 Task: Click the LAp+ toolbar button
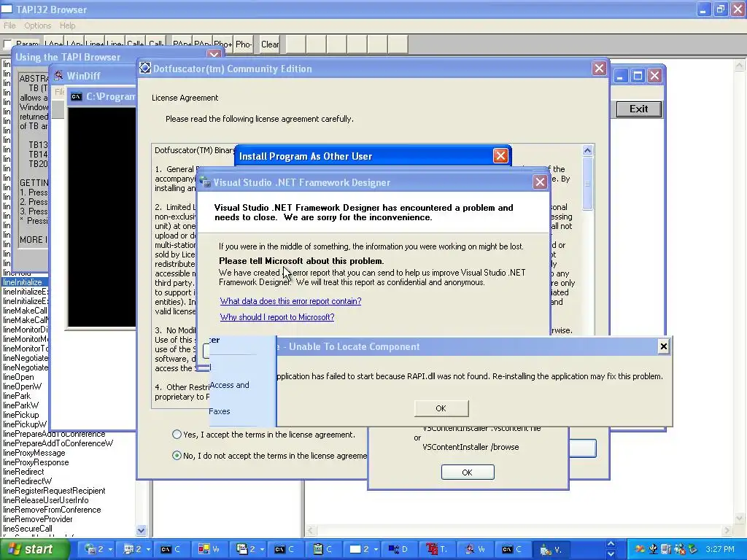[x=54, y=44]
